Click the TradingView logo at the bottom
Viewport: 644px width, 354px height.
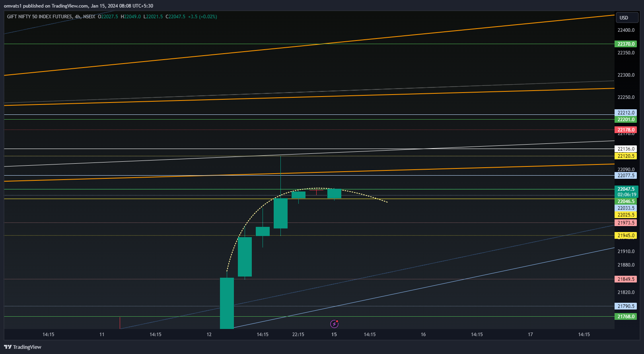pos(23,347)
